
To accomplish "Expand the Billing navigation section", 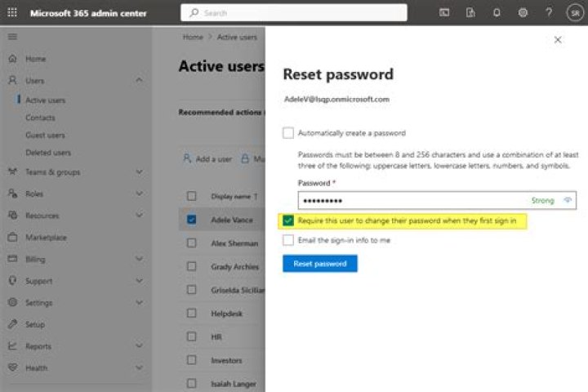I will click(139, 259).
